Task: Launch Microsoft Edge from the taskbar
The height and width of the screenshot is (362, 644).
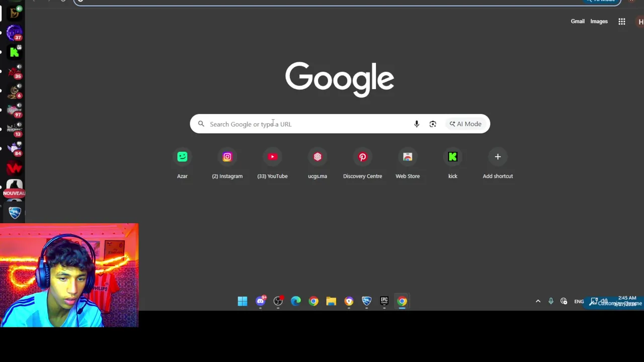Action: [x=296, y=301]
